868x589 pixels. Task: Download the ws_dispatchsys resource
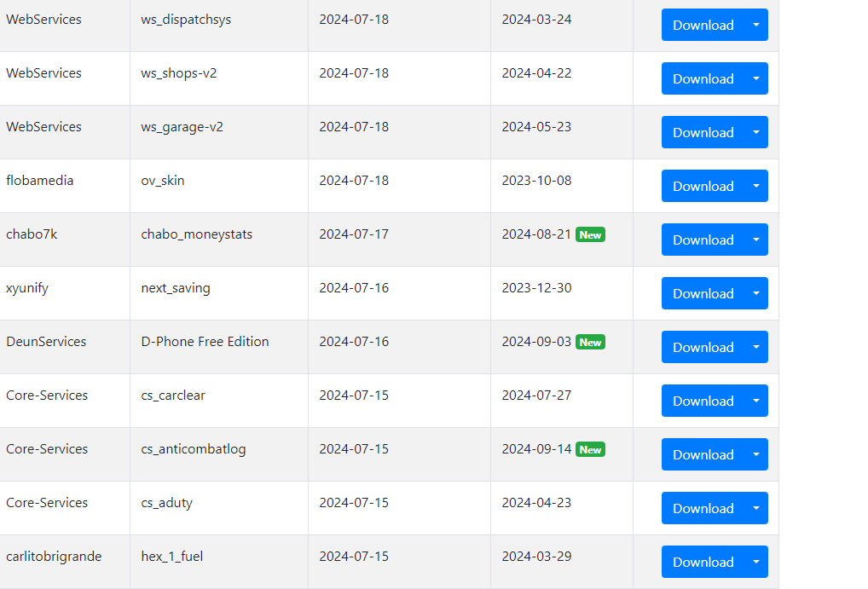click(x=703, y=25)
